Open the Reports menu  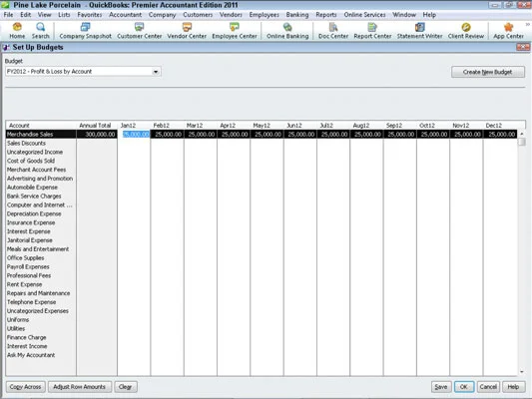point(326,15)
